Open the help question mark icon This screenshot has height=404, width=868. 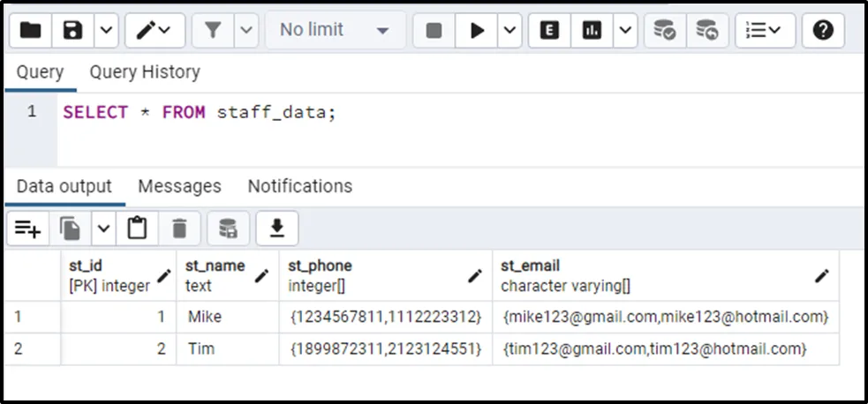point(823,31)
